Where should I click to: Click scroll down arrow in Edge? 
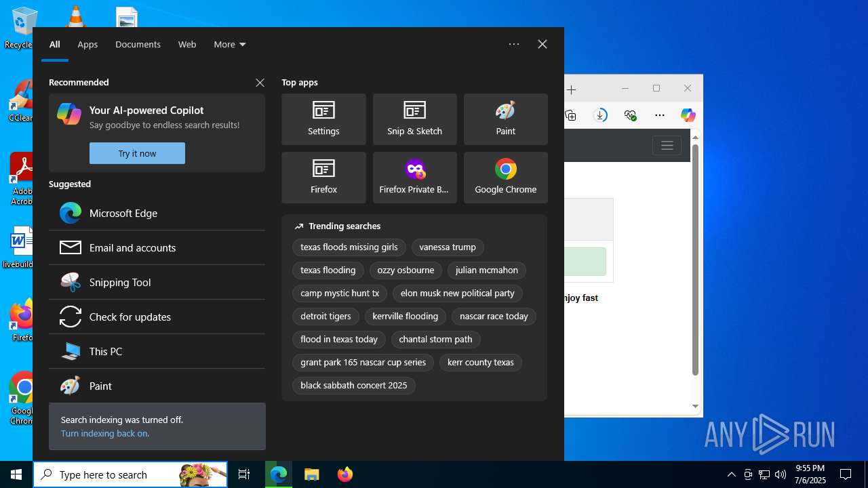point(695,407)
